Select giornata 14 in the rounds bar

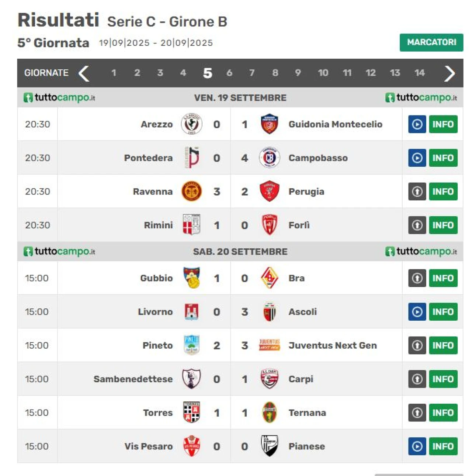click(419, 73)
